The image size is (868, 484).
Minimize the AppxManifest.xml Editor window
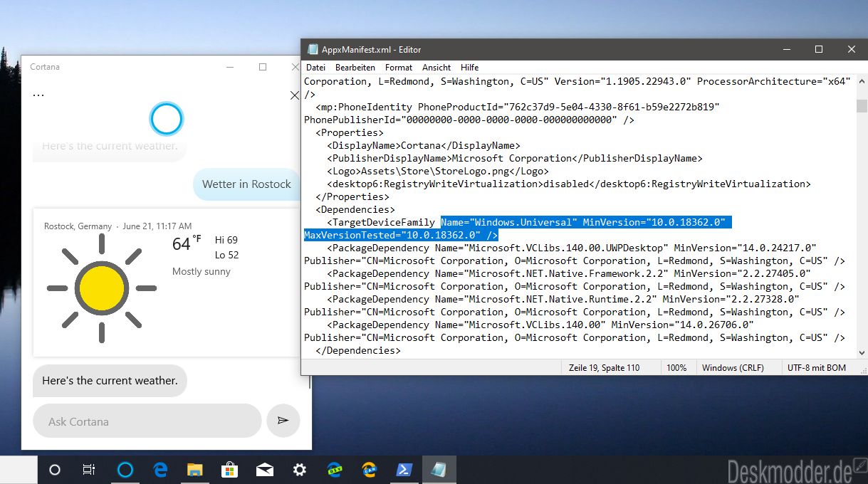[x=786, y=49]
